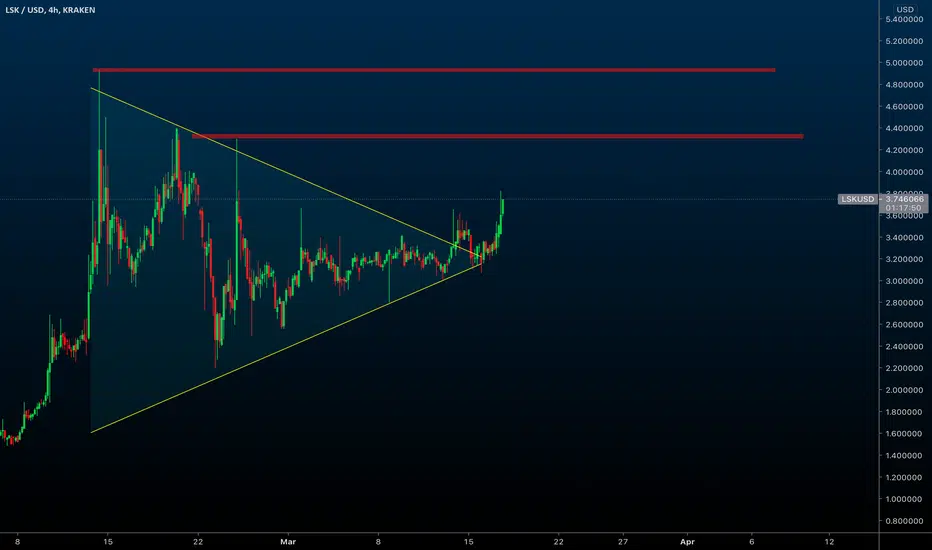Screen dimensions: 932x550
Task: Click the 5.000000 price axis label
Action: [x=904, y=63]
